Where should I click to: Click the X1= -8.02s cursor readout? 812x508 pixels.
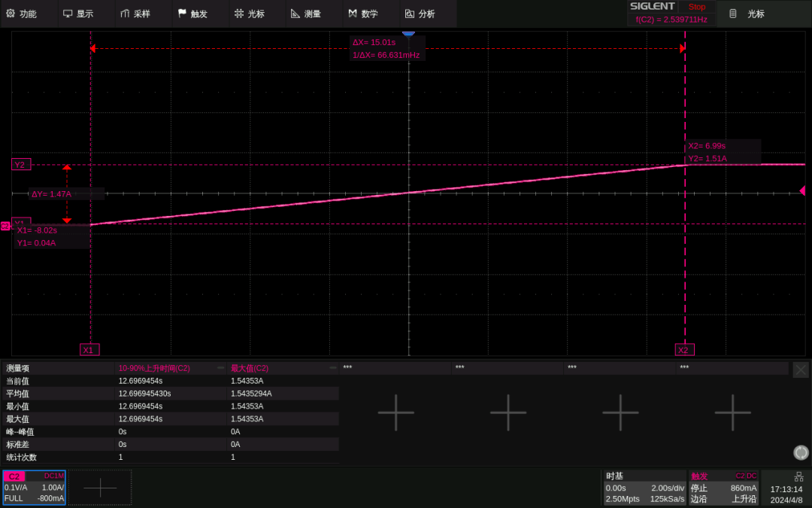click(x=37, y=230)
